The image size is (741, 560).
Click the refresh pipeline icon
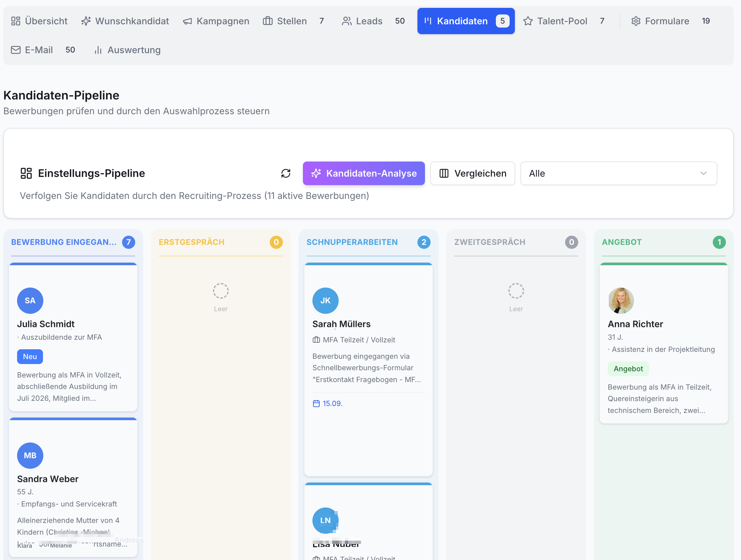point(286,173)
